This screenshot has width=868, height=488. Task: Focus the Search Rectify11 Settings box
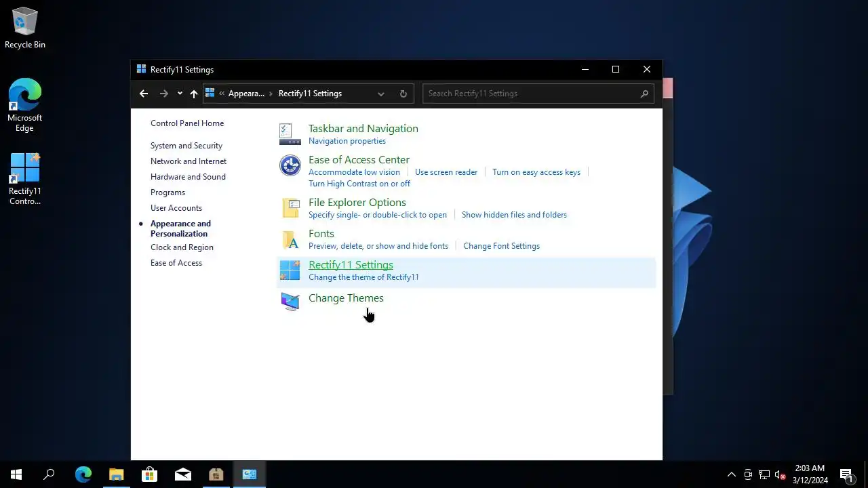[x=538, y=94]
